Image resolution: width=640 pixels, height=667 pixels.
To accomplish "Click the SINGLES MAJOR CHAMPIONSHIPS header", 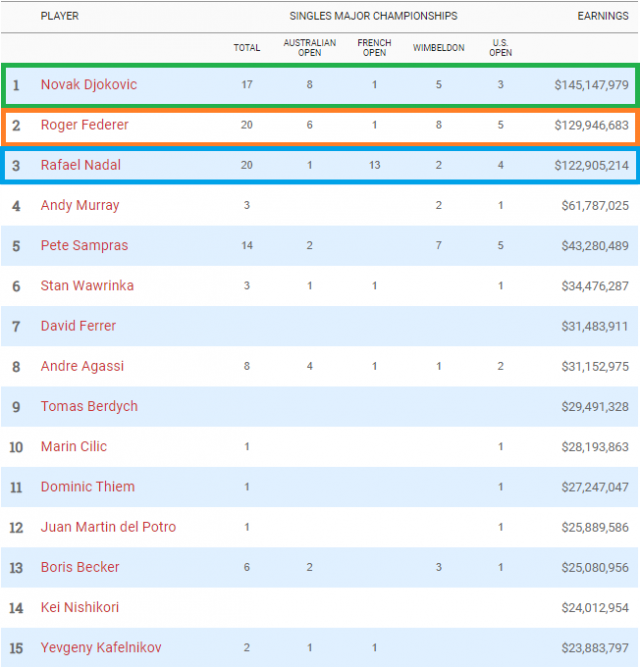I will tap(373, 16).
